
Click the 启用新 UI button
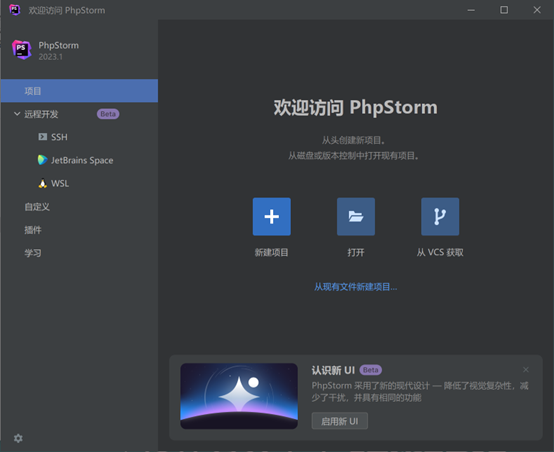[340, 421]
